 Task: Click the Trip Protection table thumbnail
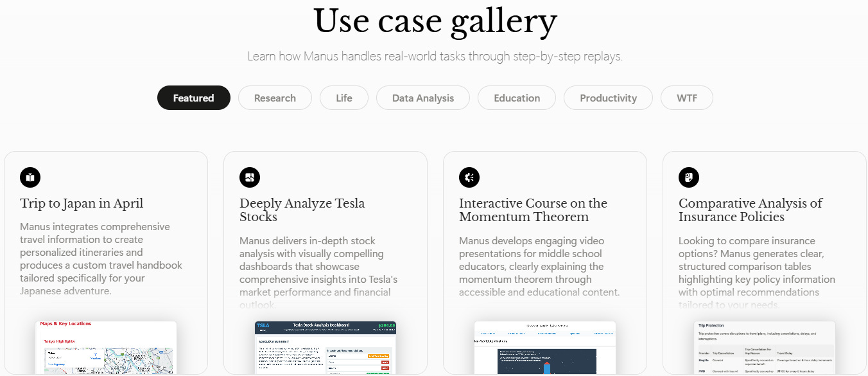click(x=765, y=348)
